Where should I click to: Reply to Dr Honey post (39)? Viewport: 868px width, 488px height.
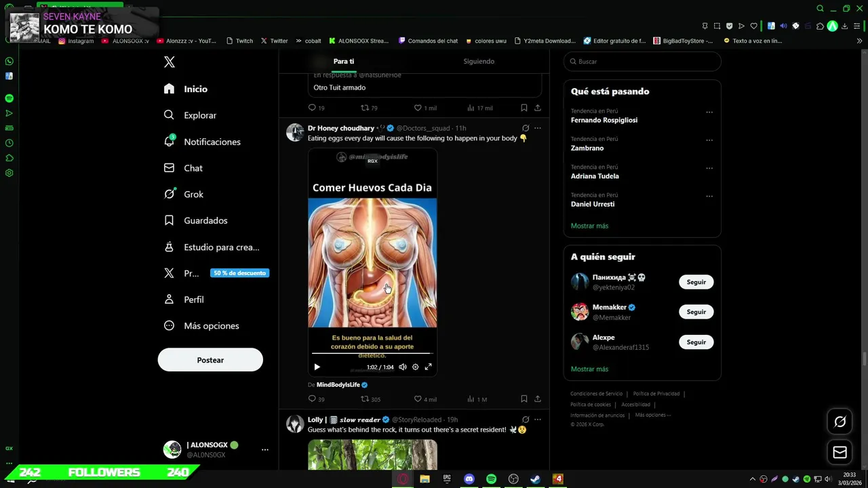[316, 399]
